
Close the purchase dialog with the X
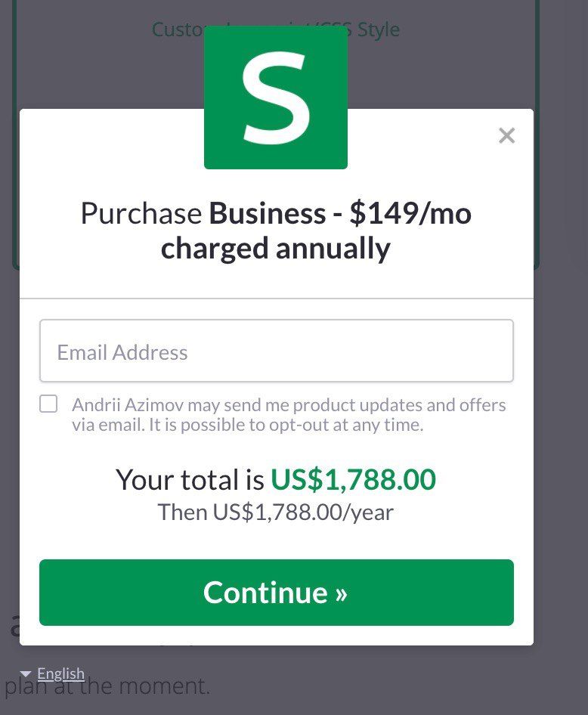506,136
